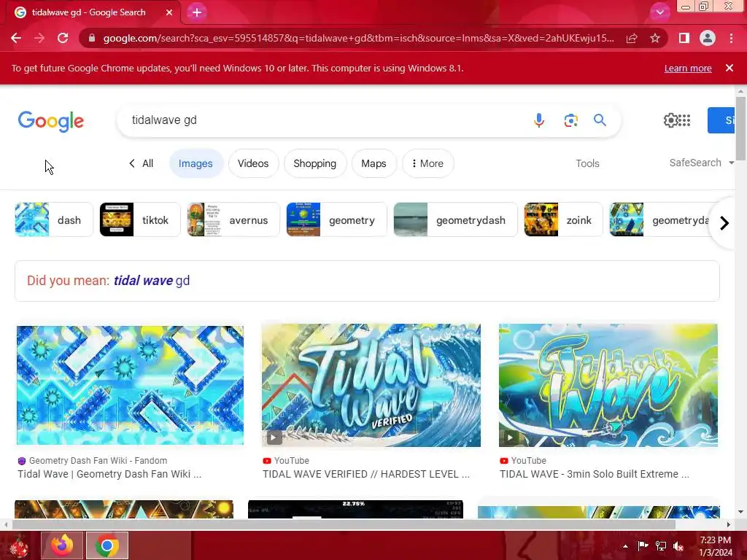The height and width of the screenshot is (560, 747).
Task: Open Chrome three-dot menu
Action: coord(731,38)
